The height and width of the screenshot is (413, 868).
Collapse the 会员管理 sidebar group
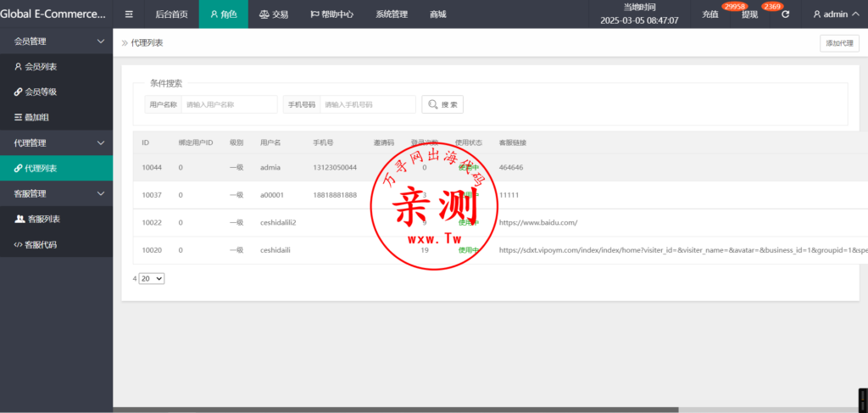click(101, 41)
